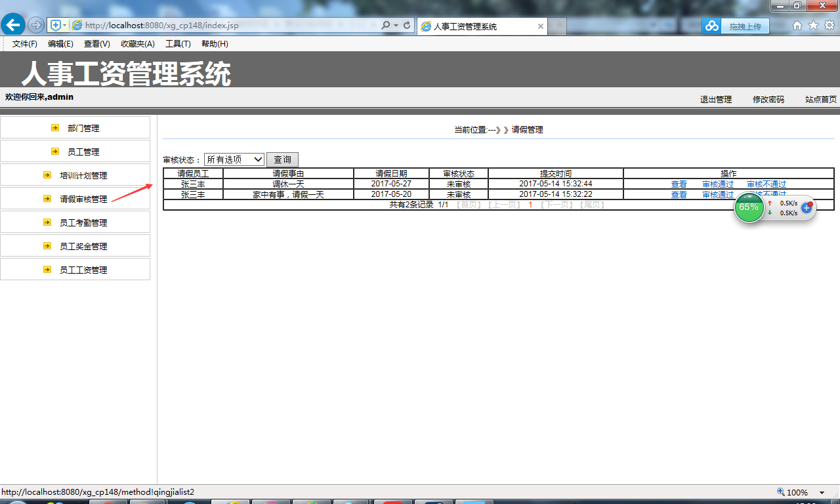Click the 站点首页 link
Viewport: 840px width, 504px height.
coord(821,100)
